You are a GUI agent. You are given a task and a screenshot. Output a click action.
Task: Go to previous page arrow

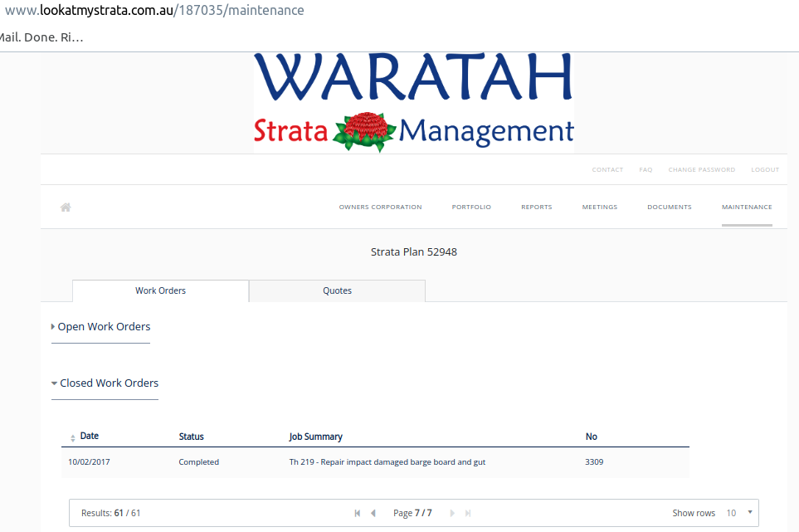coord(373,513)
